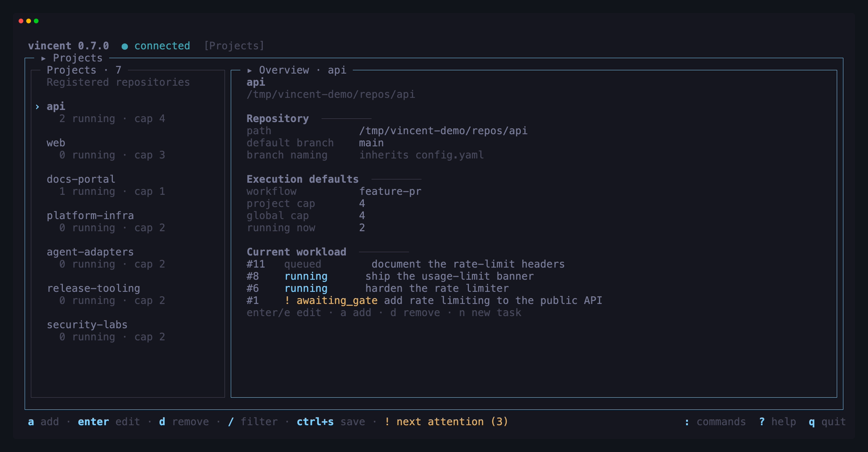
Task: Open ': commands' palette
Action: pyautogui.click(x=715, y=422)
